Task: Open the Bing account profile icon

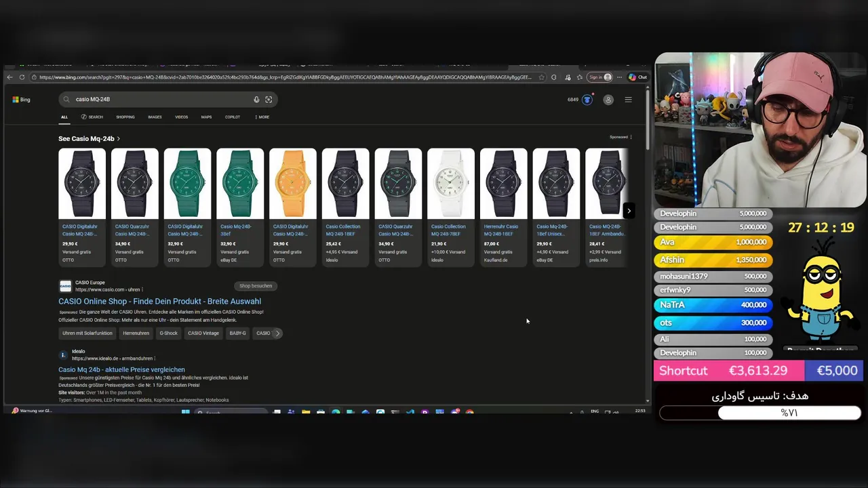Action: [608, 100]
